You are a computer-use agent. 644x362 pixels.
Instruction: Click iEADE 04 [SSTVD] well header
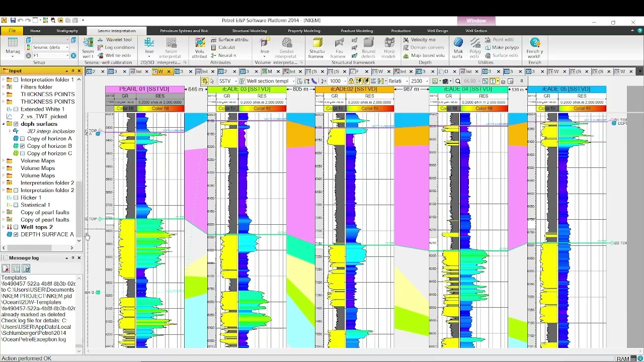pos(468,89)
